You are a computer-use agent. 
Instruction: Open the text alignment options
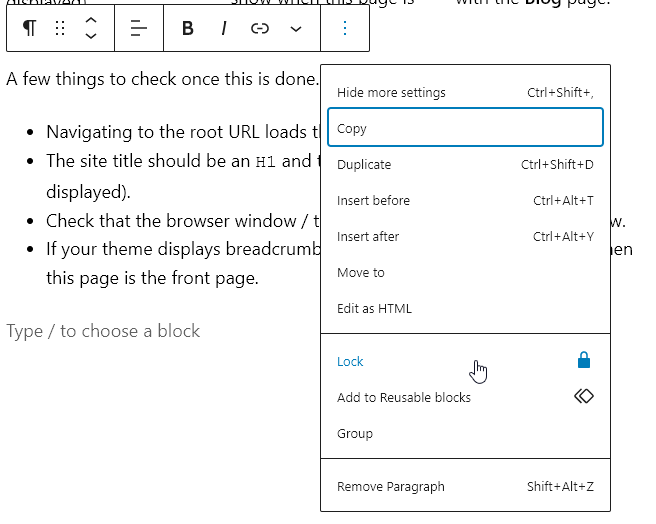(x=139, y=28)
